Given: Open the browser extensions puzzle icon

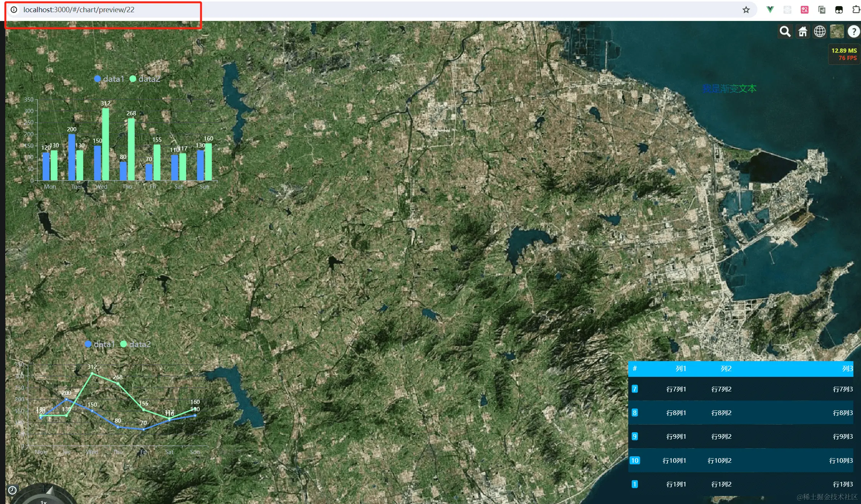Looking at the screenshot, I should point(856,10).
